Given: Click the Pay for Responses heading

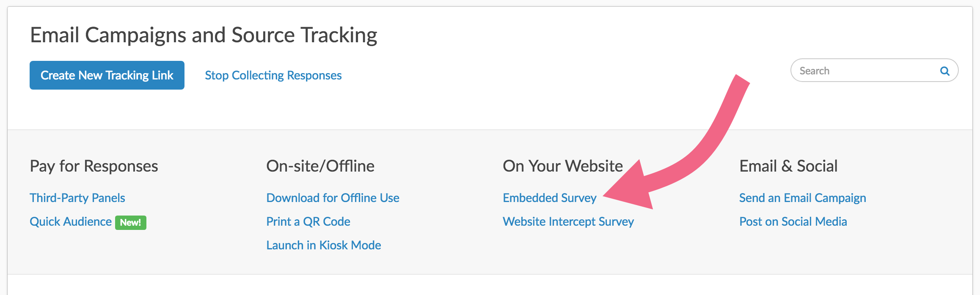Looking at the screenshot, I should (x=94, y=166).
